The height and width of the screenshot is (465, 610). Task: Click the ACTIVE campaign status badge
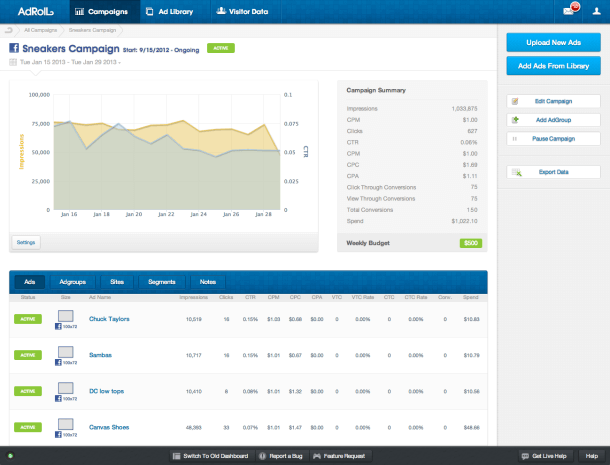pos(221,48)
